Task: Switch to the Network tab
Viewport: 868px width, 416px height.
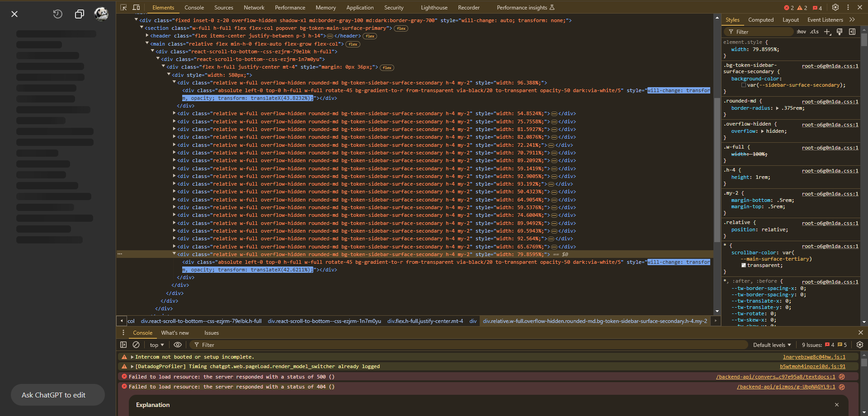Action: (x=254, y=8)
